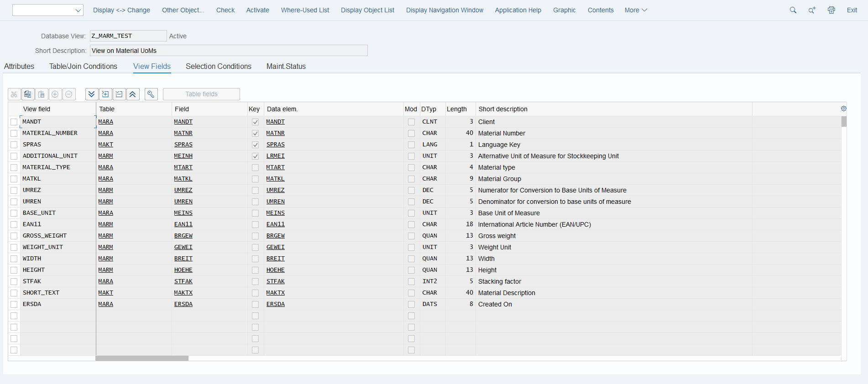Click the vertical scrollbar of the table
Image resolution: width=868 pixels, height=384 pixels.
tap(844, 121)
